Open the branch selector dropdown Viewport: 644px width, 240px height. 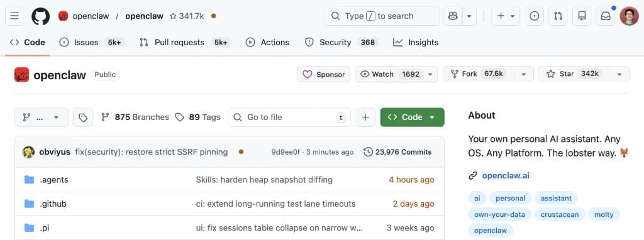[41, 117]
